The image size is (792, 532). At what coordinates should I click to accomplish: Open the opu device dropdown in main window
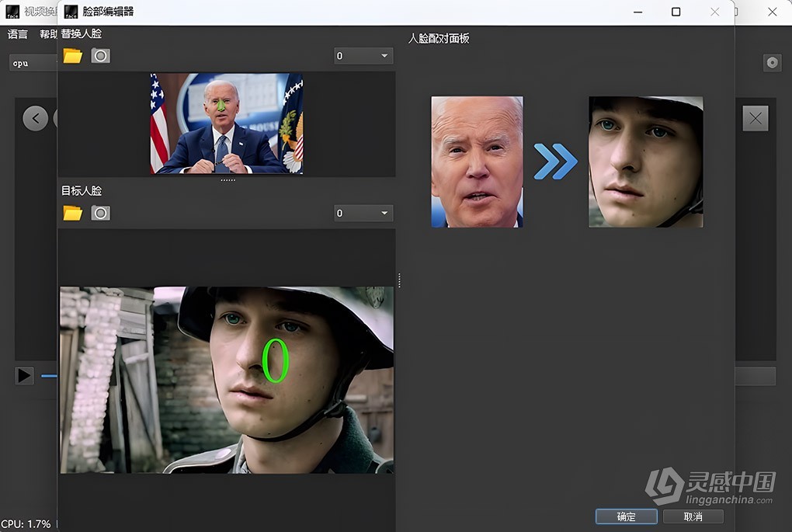(x=33, y=63)
